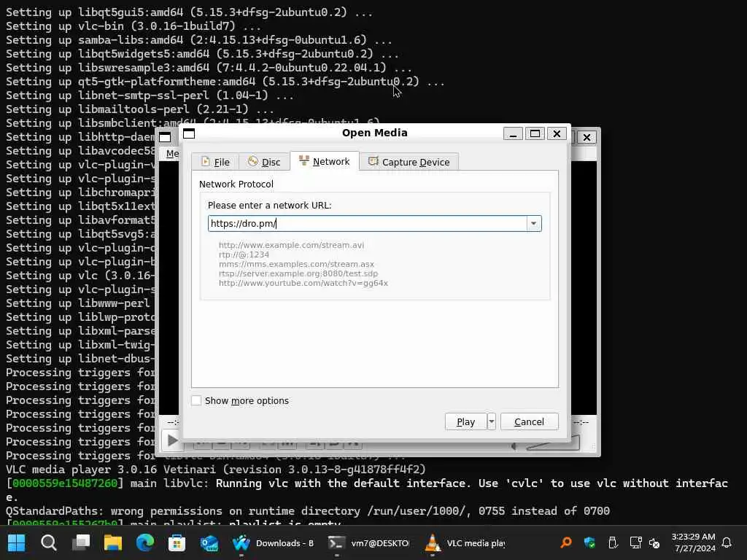Click the VLC playback Play button

click(x=172, y=440)
